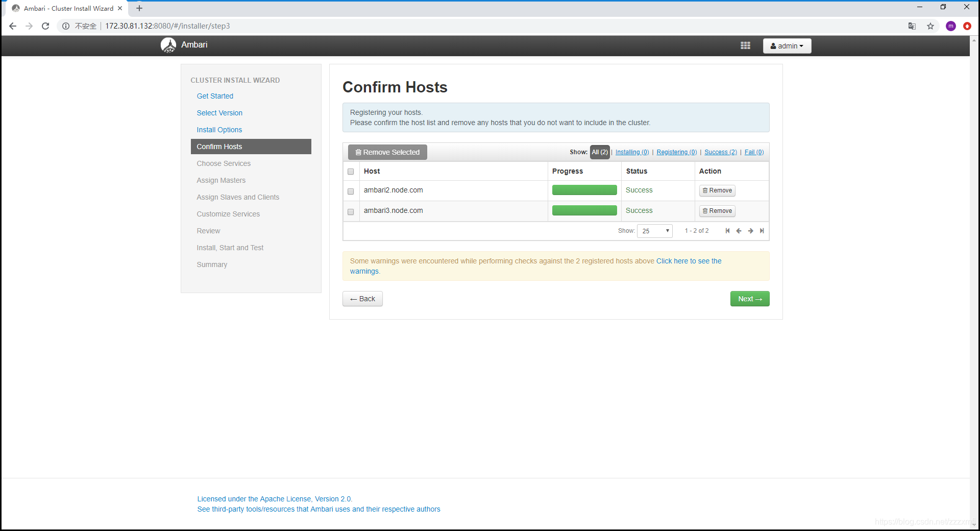The image size is (980, 531).
Task: Click the Ambari logo icon
Action: (x=168, y=45)
